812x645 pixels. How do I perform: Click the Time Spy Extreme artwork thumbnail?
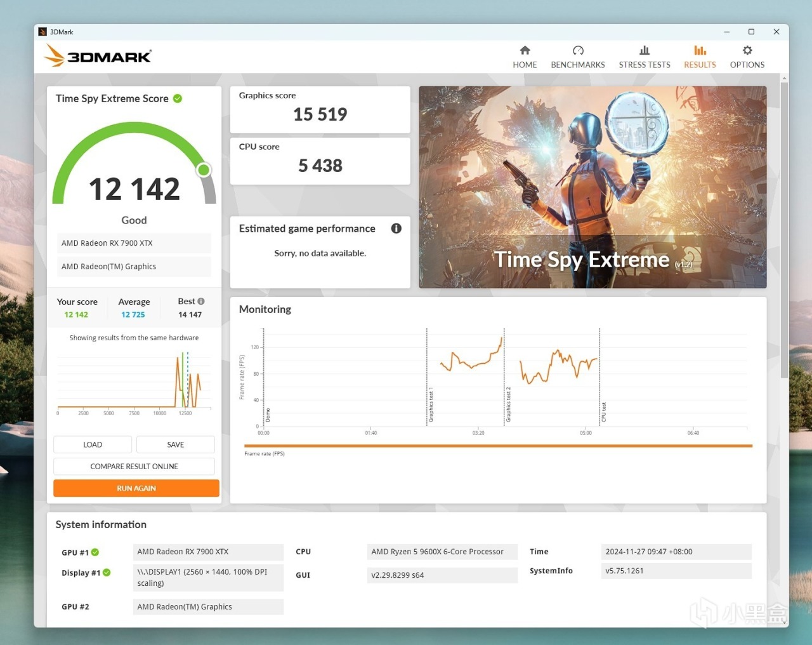tap(593, 187)
